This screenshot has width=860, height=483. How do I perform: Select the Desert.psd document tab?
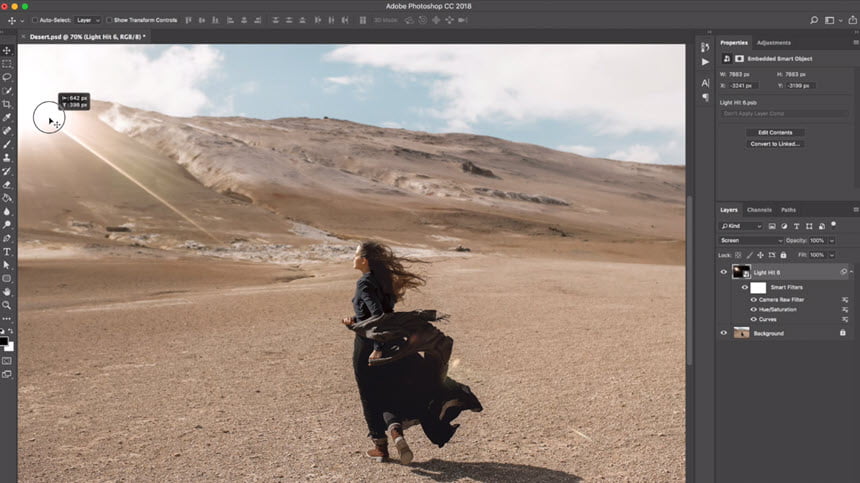[87, 37]
